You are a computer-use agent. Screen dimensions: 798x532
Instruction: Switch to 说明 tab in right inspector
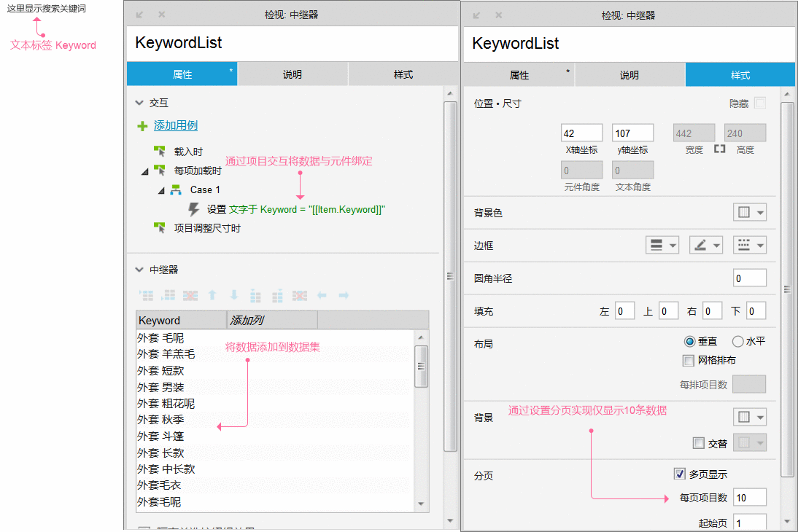(630, 75)
